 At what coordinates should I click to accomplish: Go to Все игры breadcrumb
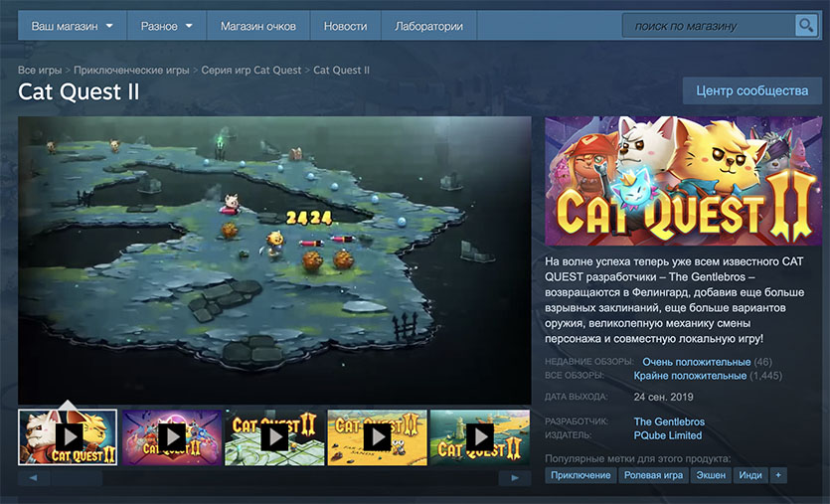coord(40,70)
